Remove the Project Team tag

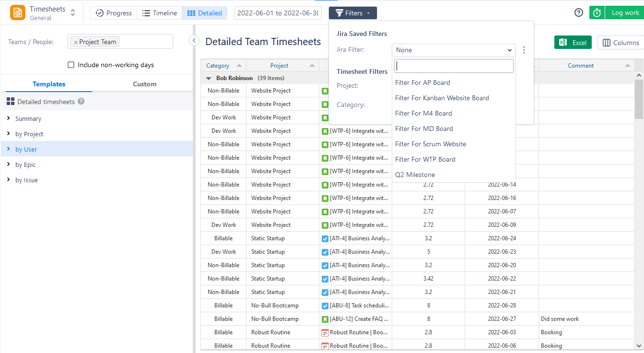[x=76, y=42]
